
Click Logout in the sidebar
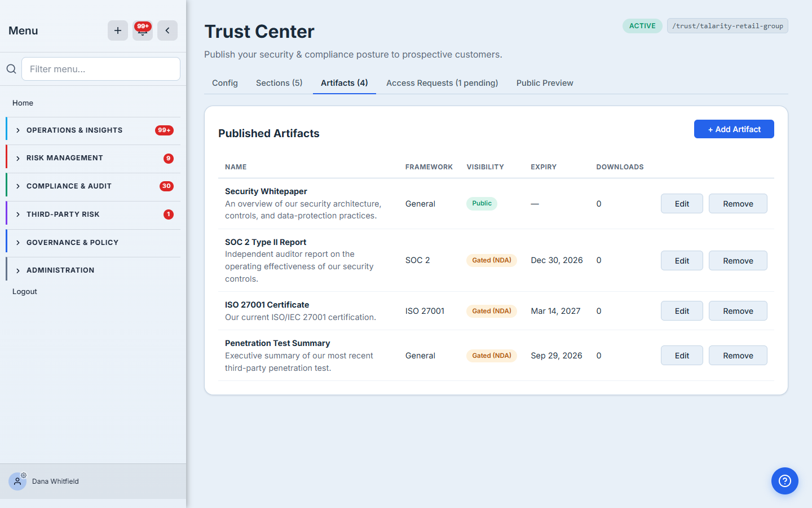[x=25, y=291]
